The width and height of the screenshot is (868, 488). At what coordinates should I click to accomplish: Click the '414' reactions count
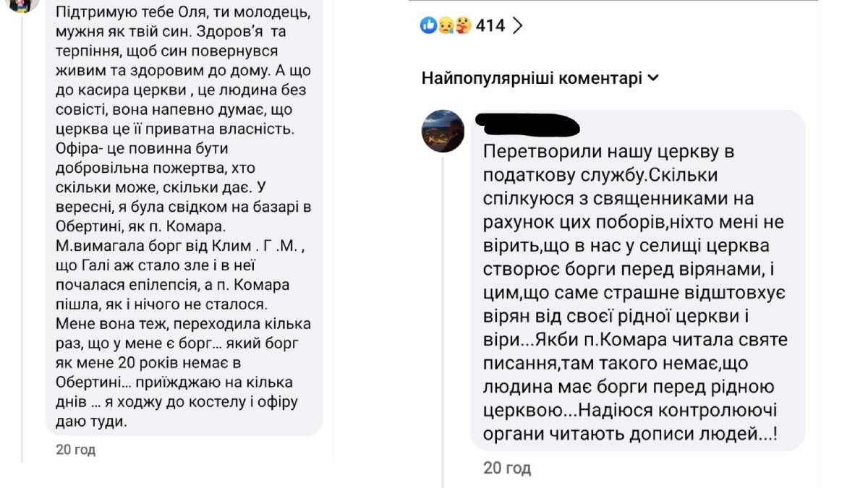point(490,24)
